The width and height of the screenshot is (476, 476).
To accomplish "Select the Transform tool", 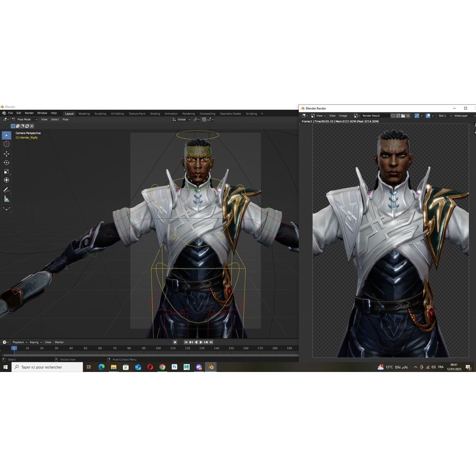I will tap(6, 180).
